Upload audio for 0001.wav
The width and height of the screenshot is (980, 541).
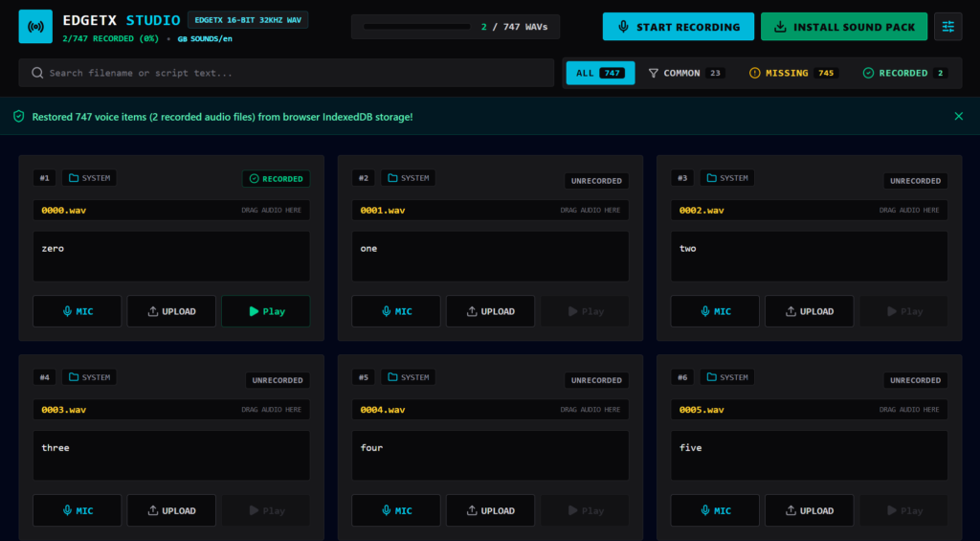pyautogui.click(x=490, y=311)
